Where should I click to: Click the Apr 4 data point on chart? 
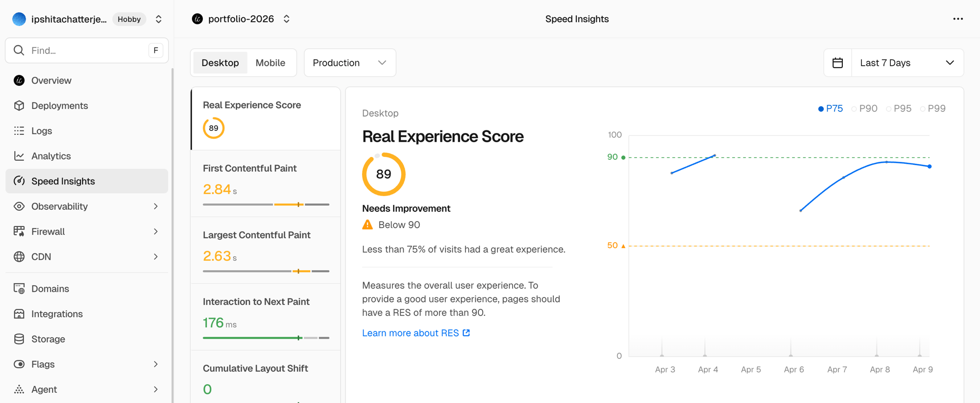click(714, 155)
